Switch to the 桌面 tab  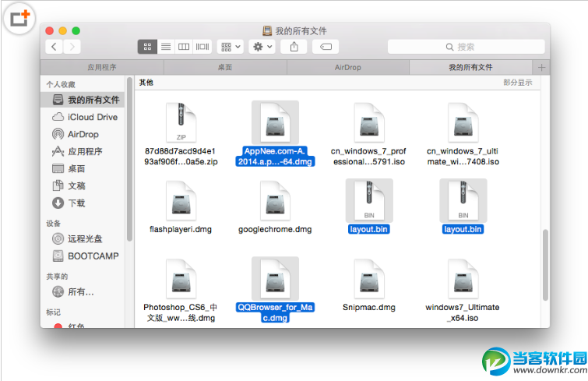click(225, 68)
